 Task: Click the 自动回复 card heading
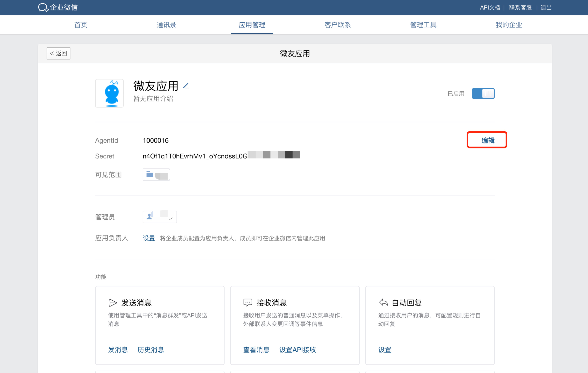pyautogui.click(x=407, y=303)
